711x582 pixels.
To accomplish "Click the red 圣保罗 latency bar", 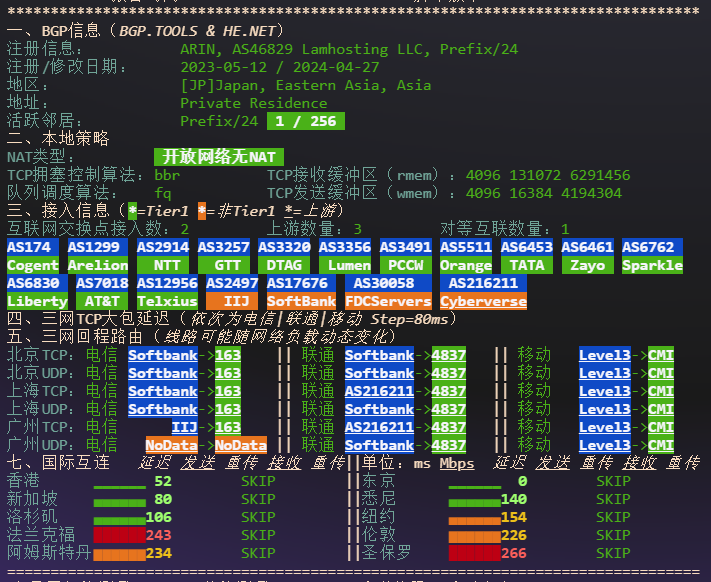I will (475, 553).
